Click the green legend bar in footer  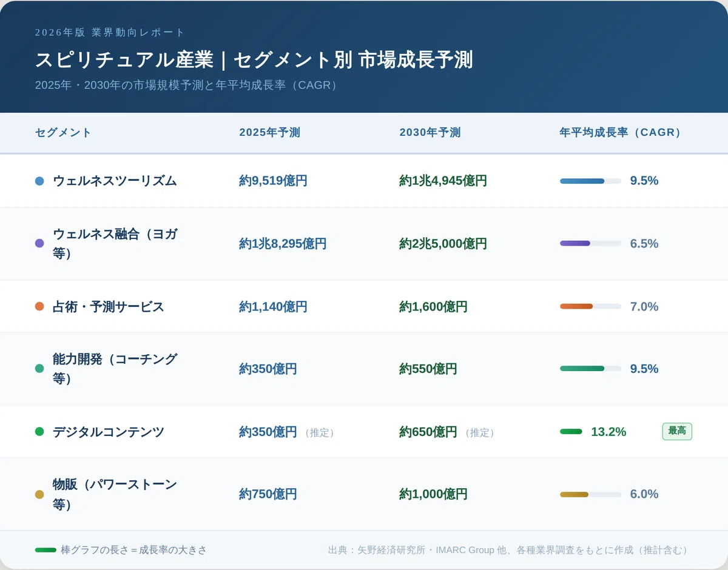pos(45,550)
